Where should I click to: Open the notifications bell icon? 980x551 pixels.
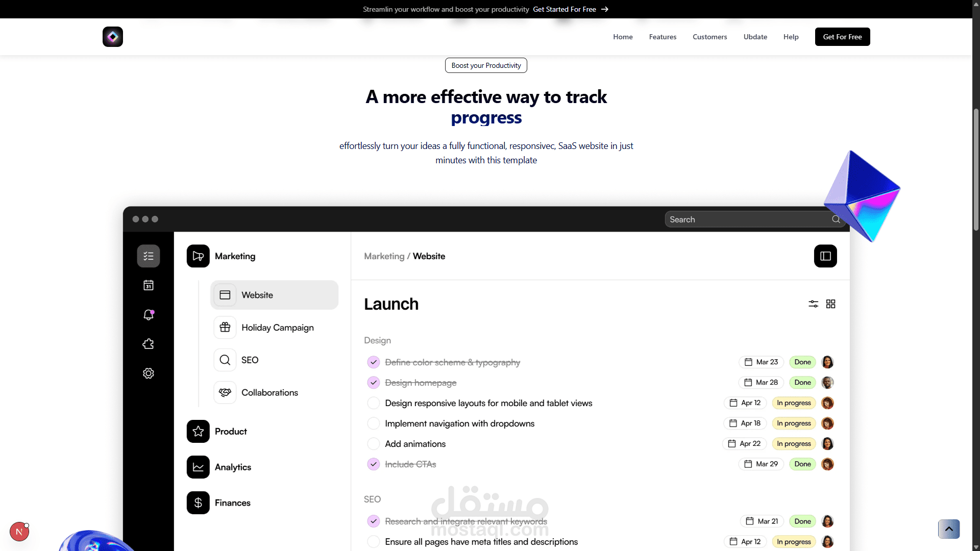[149, 315]
